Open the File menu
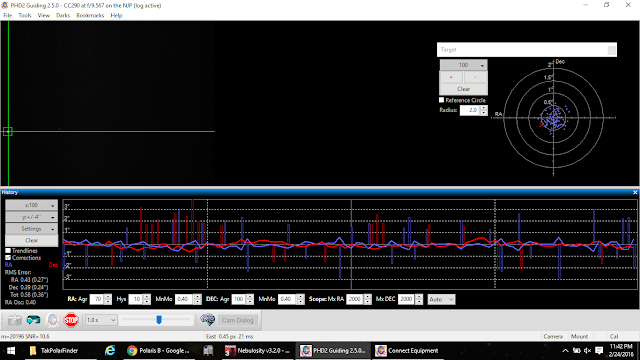The width and height of the screenshot is (640, 360). [7, 16]
